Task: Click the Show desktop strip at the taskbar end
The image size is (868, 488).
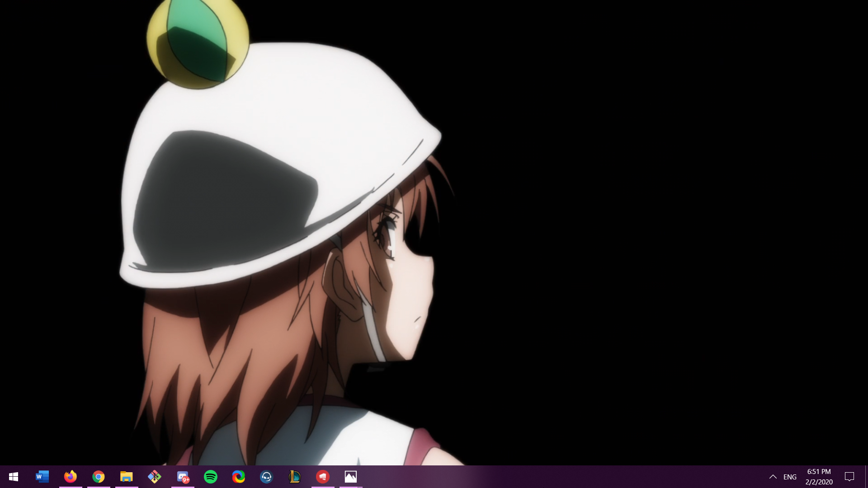Action: pyautogui.click(x=866, y=477)
